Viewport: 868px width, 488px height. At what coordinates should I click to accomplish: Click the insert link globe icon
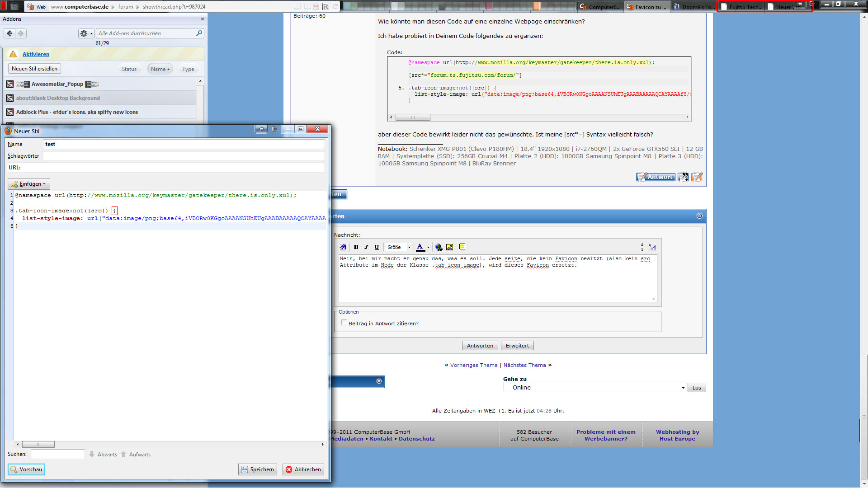point(439,247)
